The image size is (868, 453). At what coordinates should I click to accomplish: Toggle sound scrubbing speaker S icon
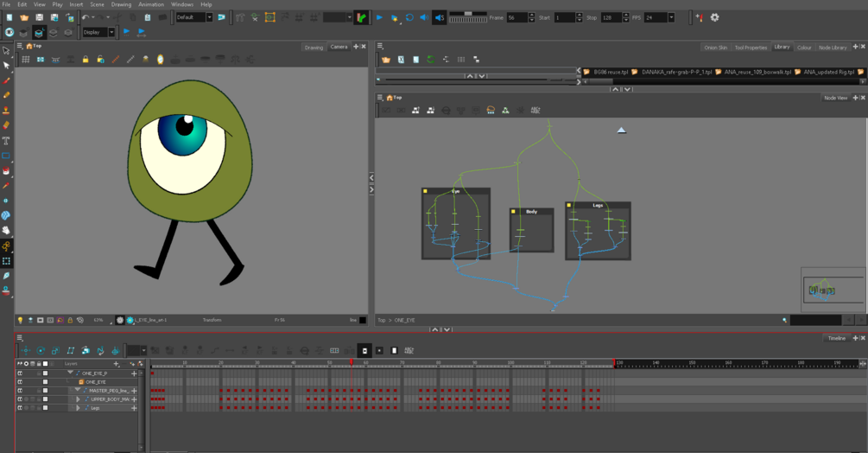pos(439,17)
